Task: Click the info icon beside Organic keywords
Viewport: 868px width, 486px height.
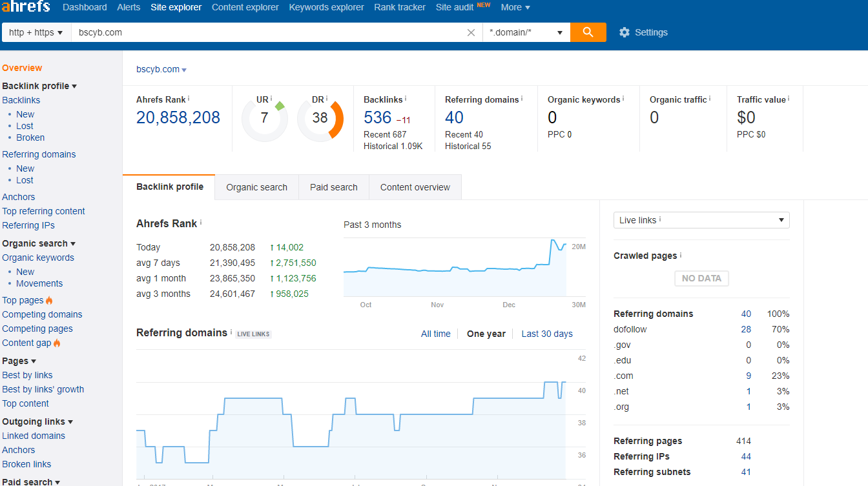Action: point(623,98)
